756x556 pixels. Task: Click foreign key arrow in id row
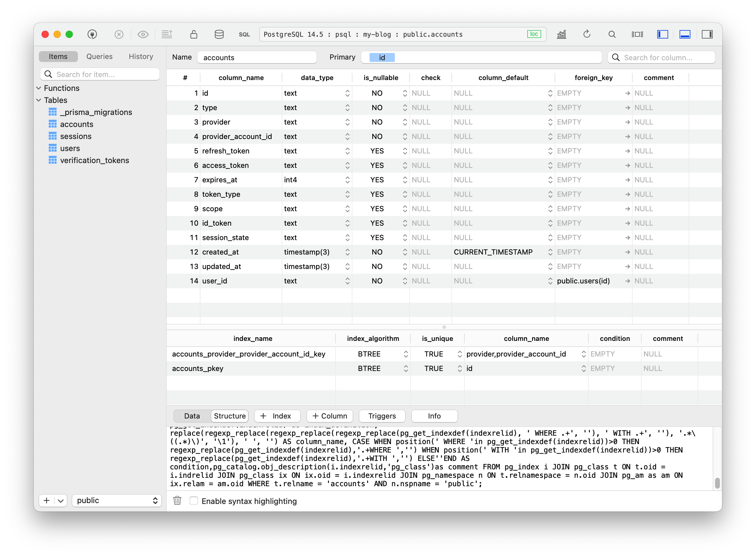click(x=627, y=93)
